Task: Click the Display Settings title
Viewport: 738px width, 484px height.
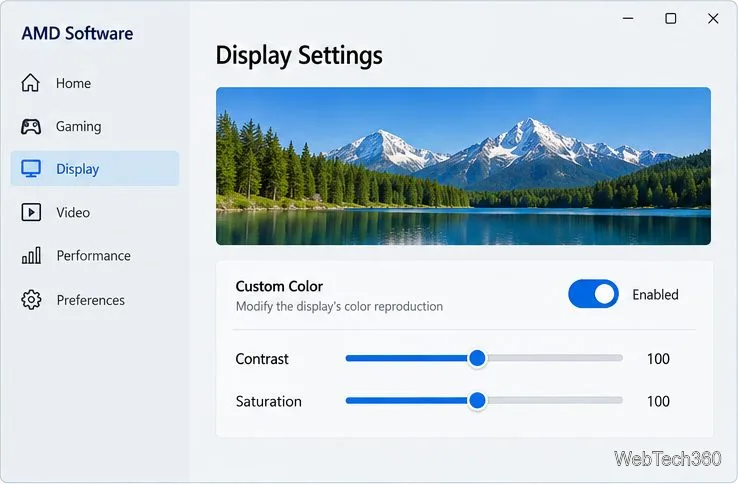Action: click(299, 56)
